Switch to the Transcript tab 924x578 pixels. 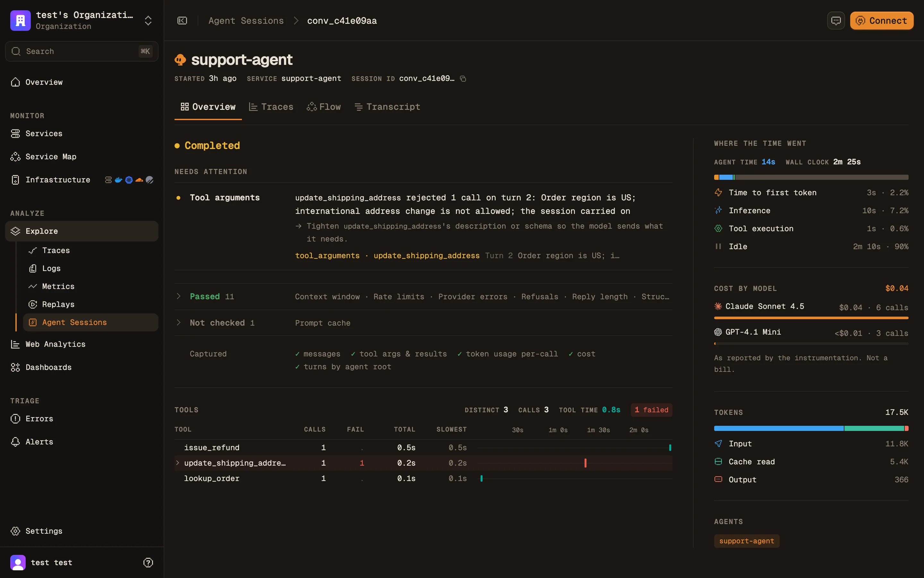387,107
